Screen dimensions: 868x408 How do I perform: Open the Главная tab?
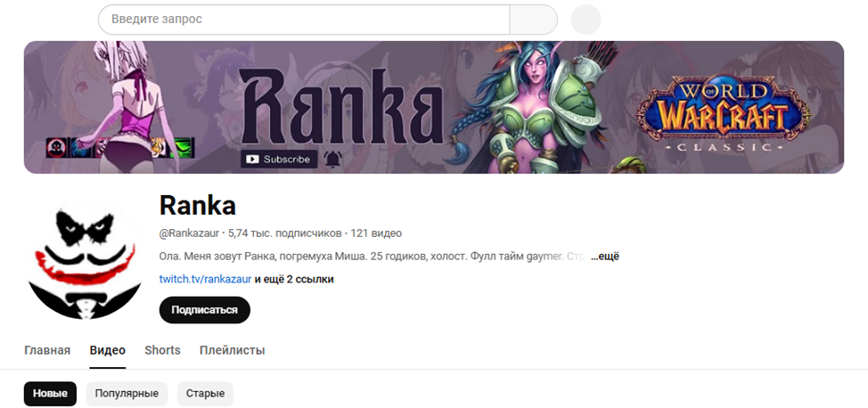click(47, 350)
